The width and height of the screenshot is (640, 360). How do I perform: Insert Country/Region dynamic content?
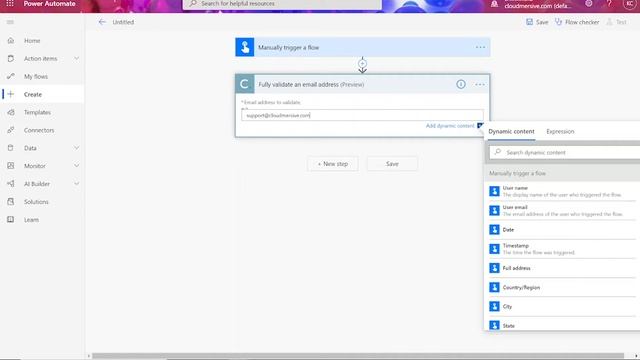(562, 287)
